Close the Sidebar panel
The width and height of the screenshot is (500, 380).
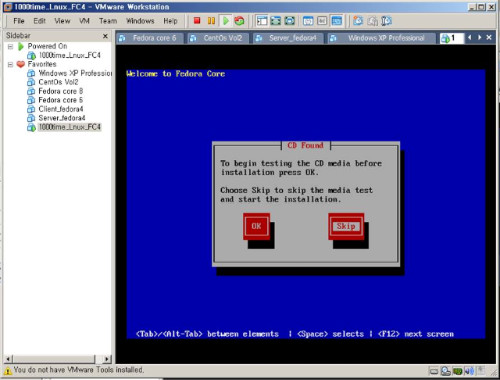pyautogui.click(x=105, y=36)
